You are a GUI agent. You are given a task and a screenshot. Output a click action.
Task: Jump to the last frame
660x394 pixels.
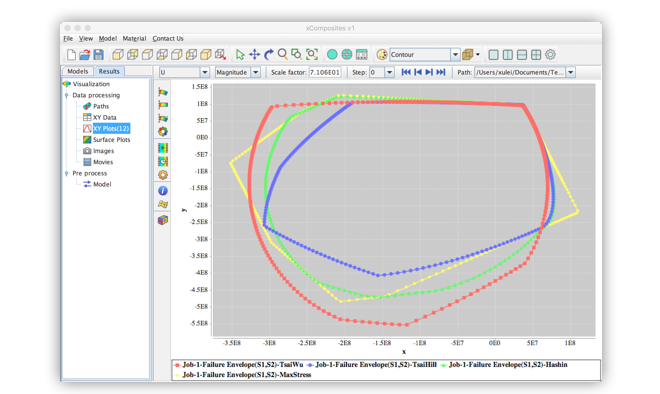[x=440, y=72]
